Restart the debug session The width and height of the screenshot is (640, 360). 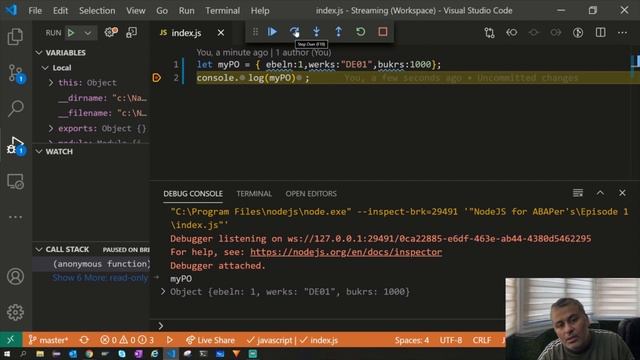[360, 32]
